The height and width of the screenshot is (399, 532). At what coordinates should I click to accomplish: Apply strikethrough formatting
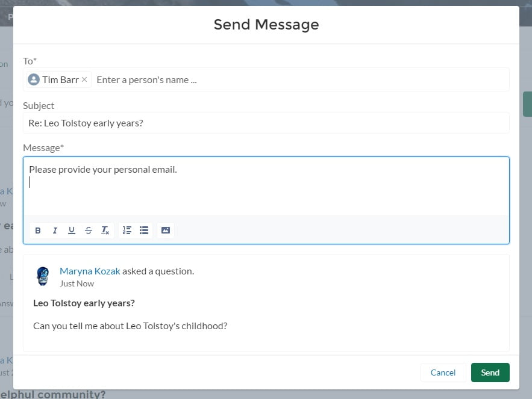coord(88,230)
